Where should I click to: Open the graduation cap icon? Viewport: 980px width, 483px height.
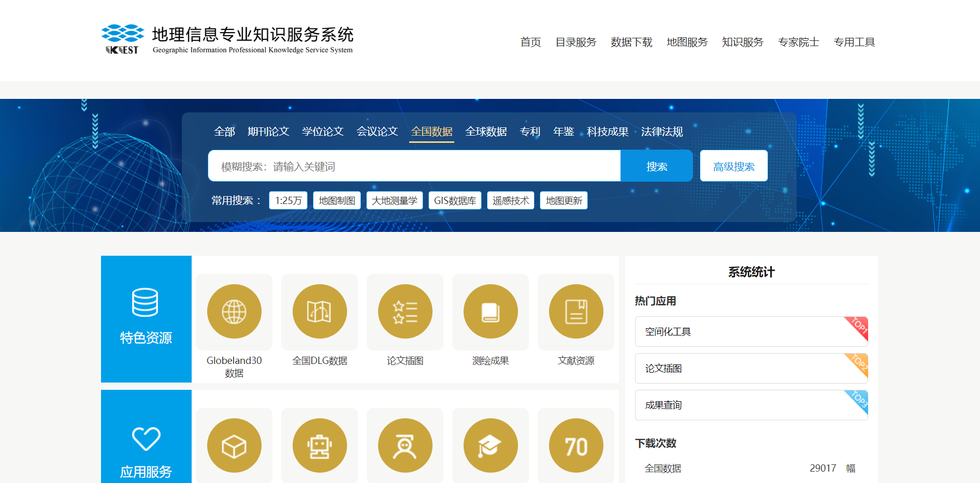[x=491, y=446]
